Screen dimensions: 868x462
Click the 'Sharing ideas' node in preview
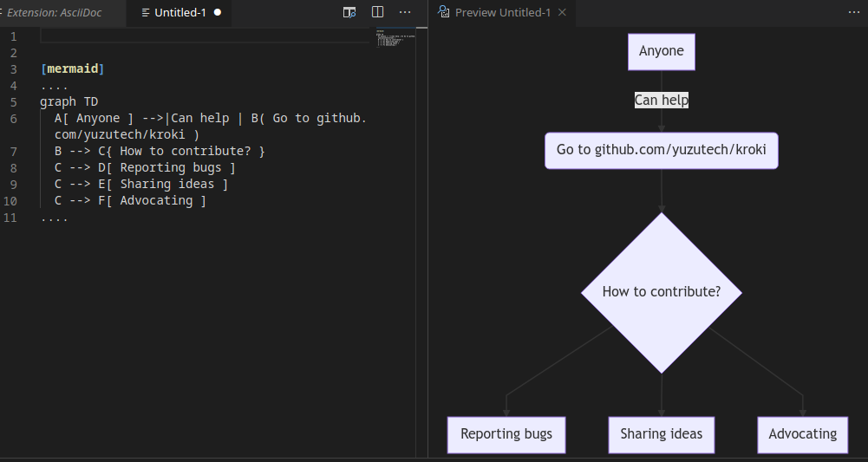pyautogui.click(x=662, y=435)
